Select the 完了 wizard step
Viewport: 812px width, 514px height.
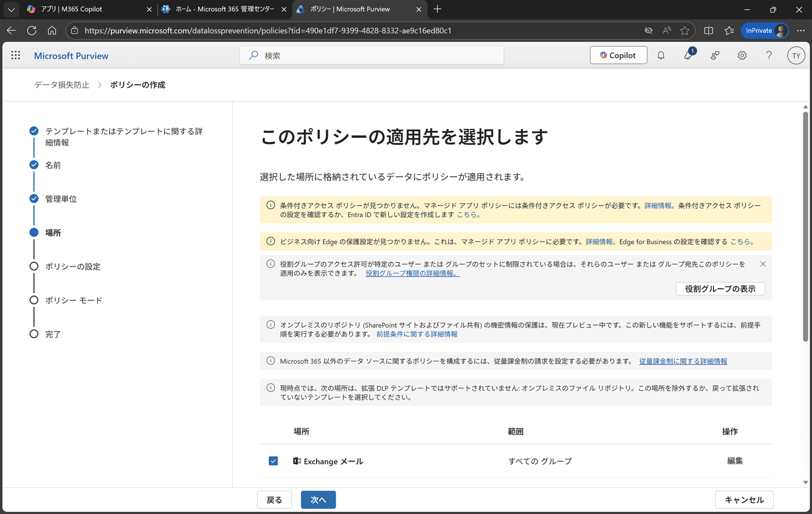click(53, 334)
